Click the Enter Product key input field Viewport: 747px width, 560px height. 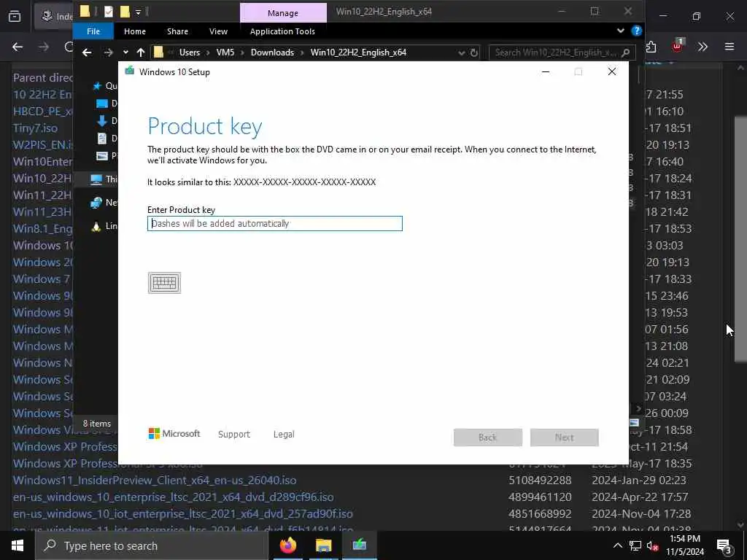click(275, 223)
